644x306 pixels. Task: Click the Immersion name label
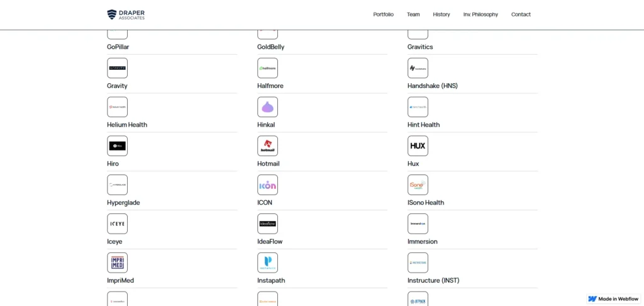[x=422, y=241]
